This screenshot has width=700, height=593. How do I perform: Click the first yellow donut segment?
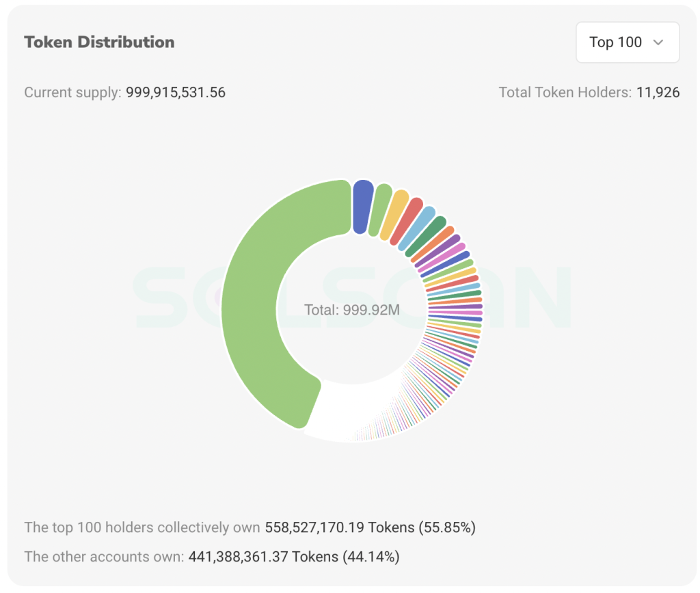click(x=395, y=215)
